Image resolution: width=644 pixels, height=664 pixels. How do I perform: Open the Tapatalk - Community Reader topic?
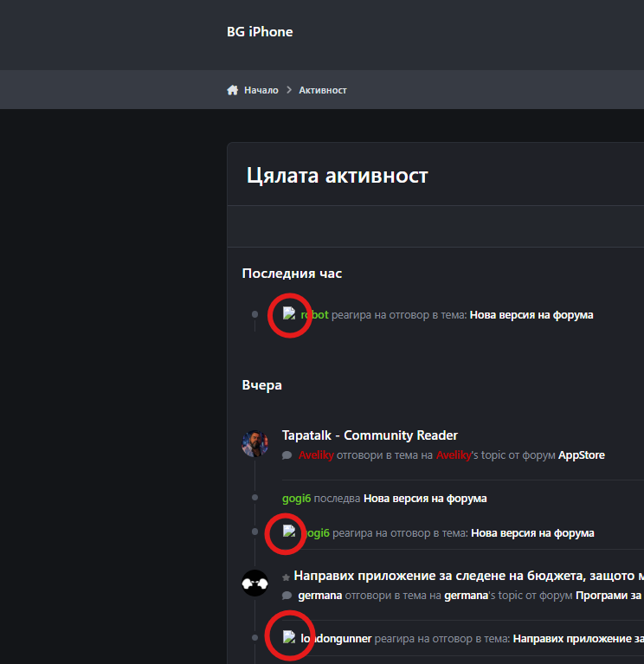(370, 435)
